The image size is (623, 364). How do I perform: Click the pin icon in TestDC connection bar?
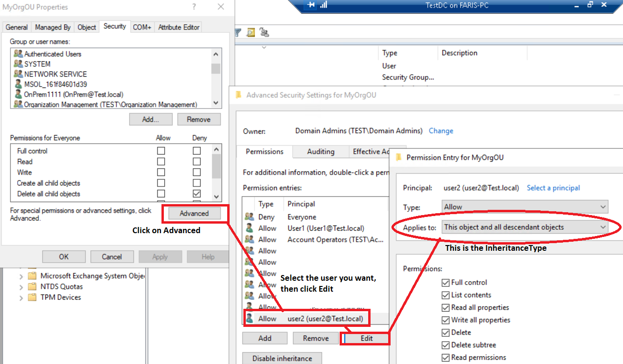[x=311, y=5]
